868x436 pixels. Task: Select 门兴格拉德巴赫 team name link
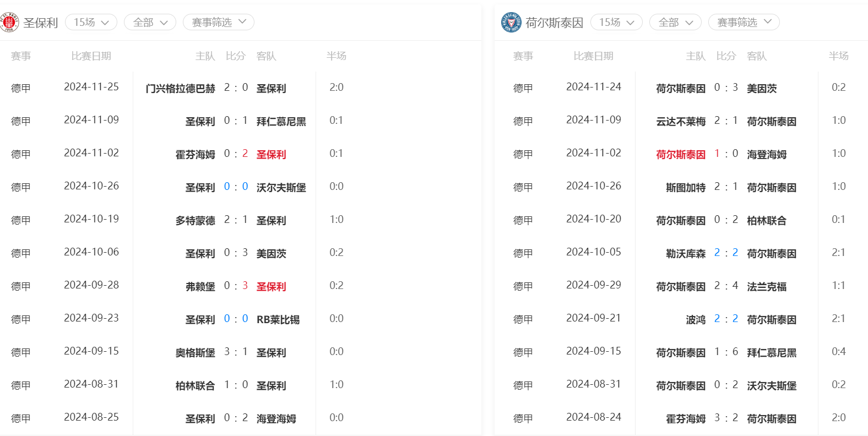[180, 88]
